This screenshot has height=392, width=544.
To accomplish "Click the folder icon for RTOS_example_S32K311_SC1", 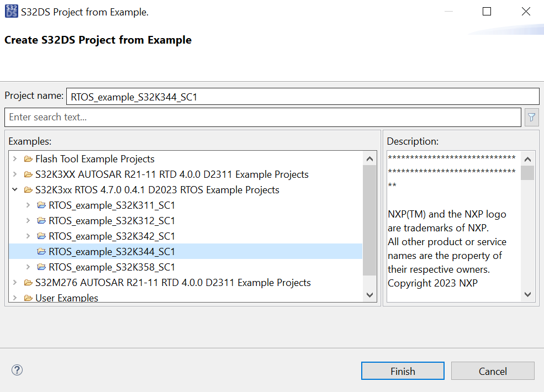I will [41, 204].
